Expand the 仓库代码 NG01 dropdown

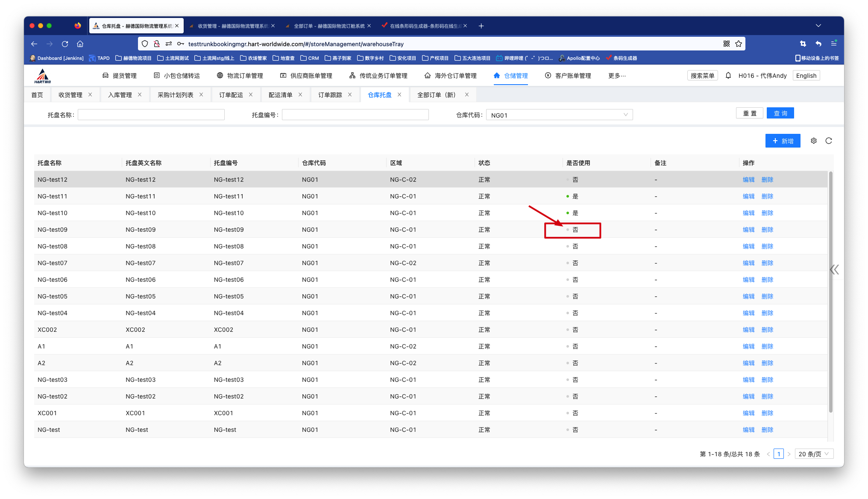[x=559, y=115]
